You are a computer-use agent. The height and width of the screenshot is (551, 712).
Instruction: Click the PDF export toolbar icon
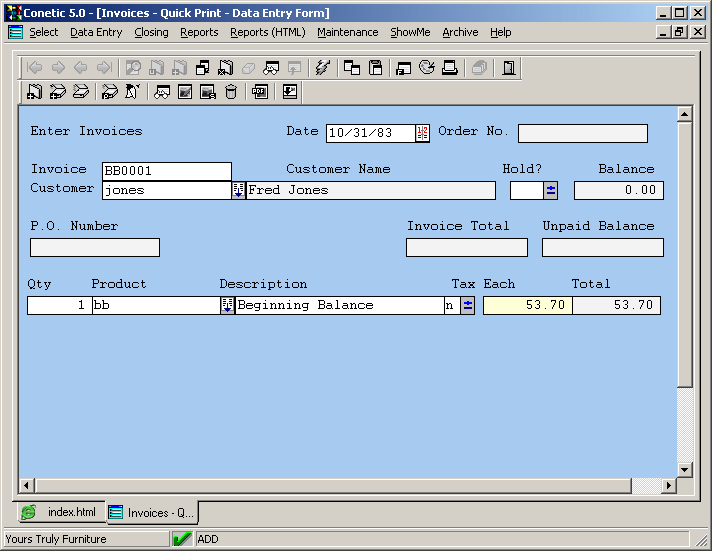[259, 92]
